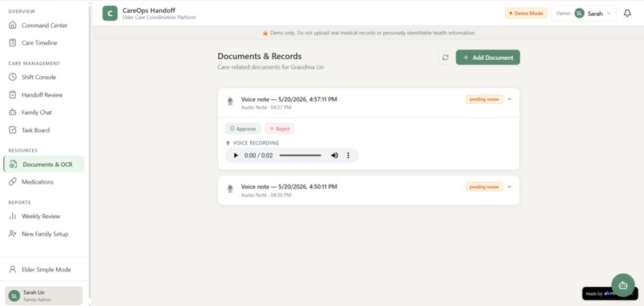Open notifications bell

coord(627,13)
